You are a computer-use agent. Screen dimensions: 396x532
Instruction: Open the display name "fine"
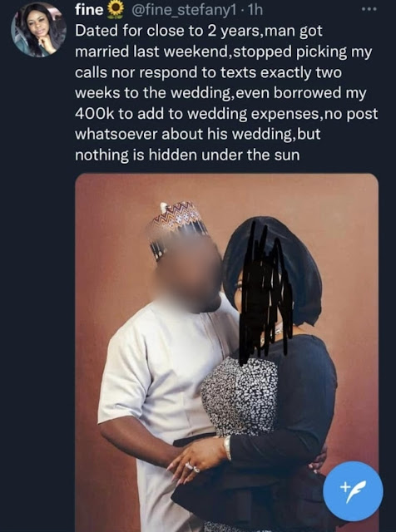point(89,10)
